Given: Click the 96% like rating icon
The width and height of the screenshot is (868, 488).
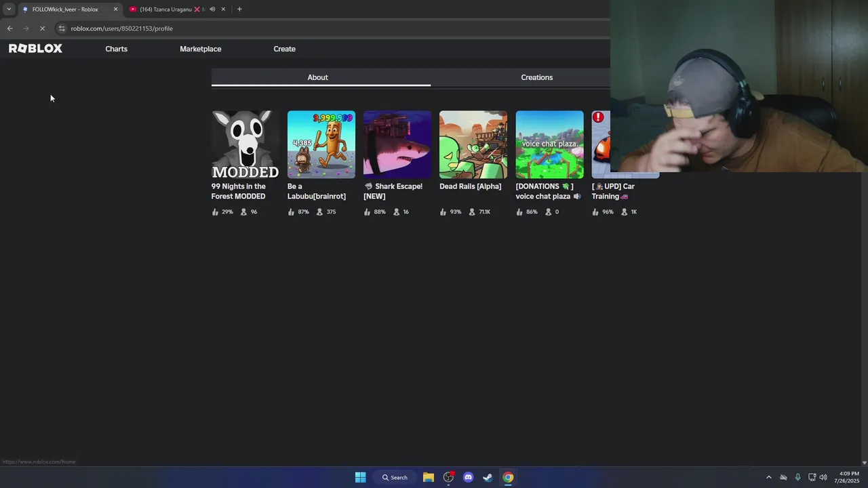Looking at the screenshot, I should point(595,212).
